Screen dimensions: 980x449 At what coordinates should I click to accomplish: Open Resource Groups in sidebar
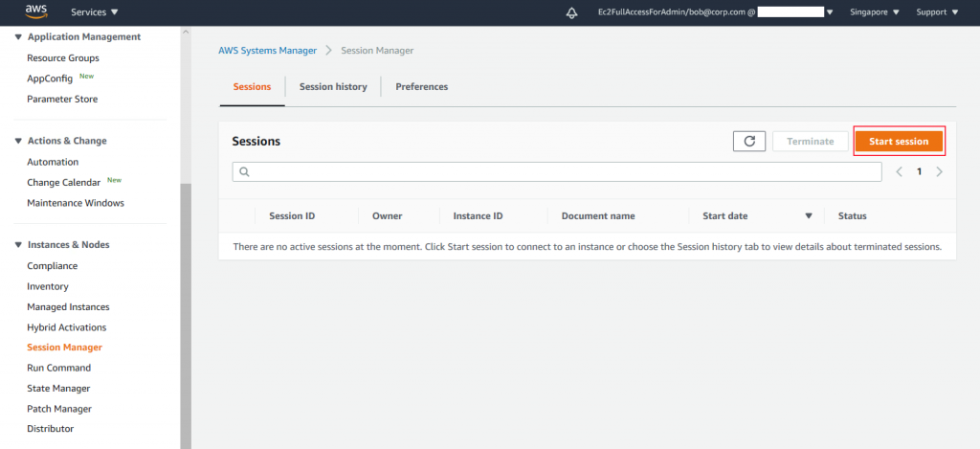(x=63, y=58)
